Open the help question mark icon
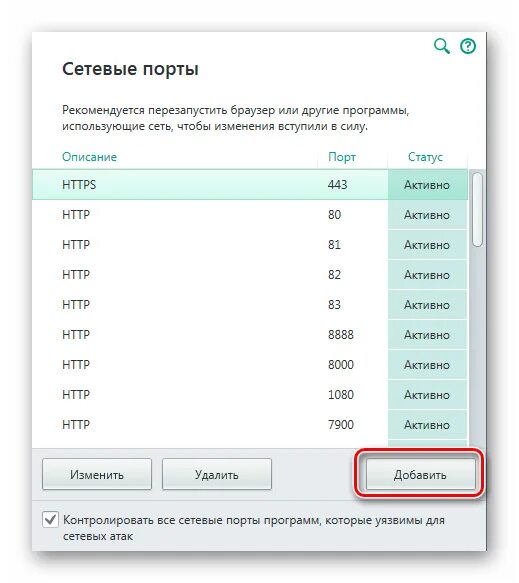Screen dimensions: 519x583 [468, 46]
